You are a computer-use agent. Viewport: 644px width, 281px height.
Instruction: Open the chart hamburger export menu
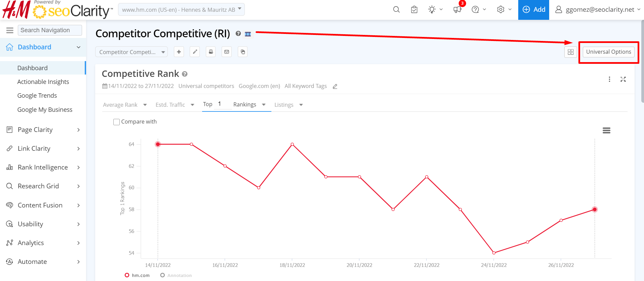[x=606, y=131]
